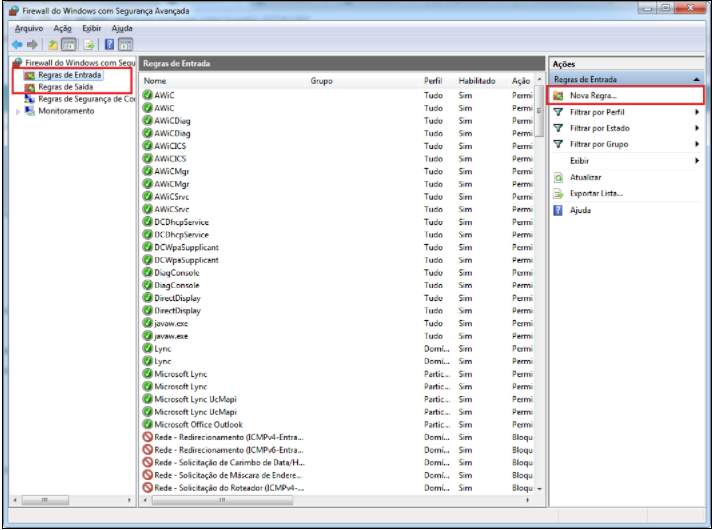Open the Ação menu
Viewport: 712px width, 530px height.
click(x=62, y=28)
